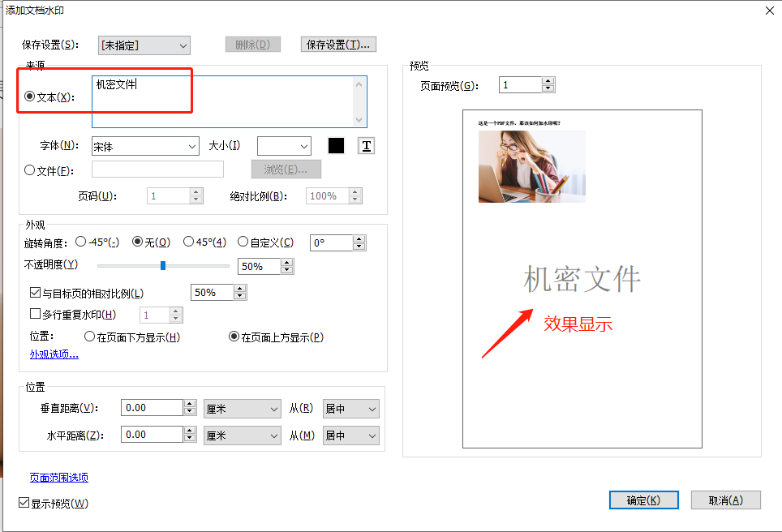Click the 外观选项 link

(54, 354)
